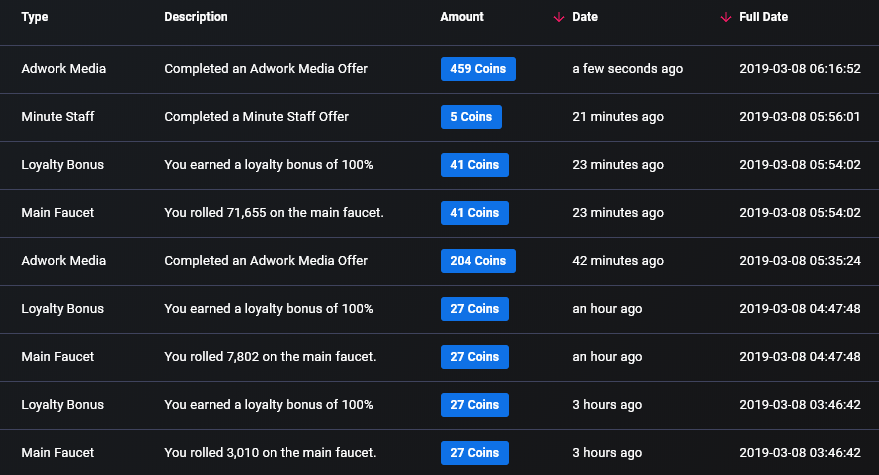
Task: Click 27 Coins badge in 03:46:42 Loyalty Bonus row
Action: click(475, 405)
